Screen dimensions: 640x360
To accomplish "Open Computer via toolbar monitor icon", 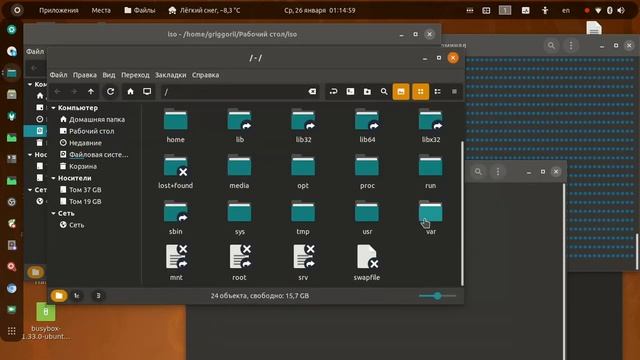I will pyautogui.click(x=147, y=92).
